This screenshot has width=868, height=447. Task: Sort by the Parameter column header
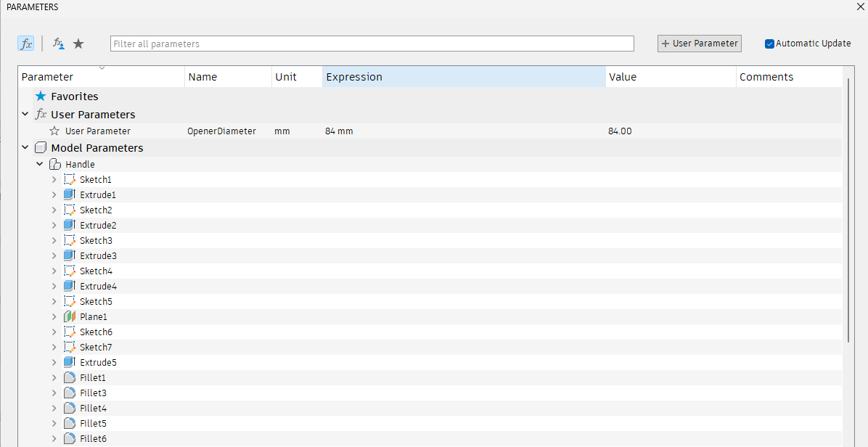pos(102,77)
